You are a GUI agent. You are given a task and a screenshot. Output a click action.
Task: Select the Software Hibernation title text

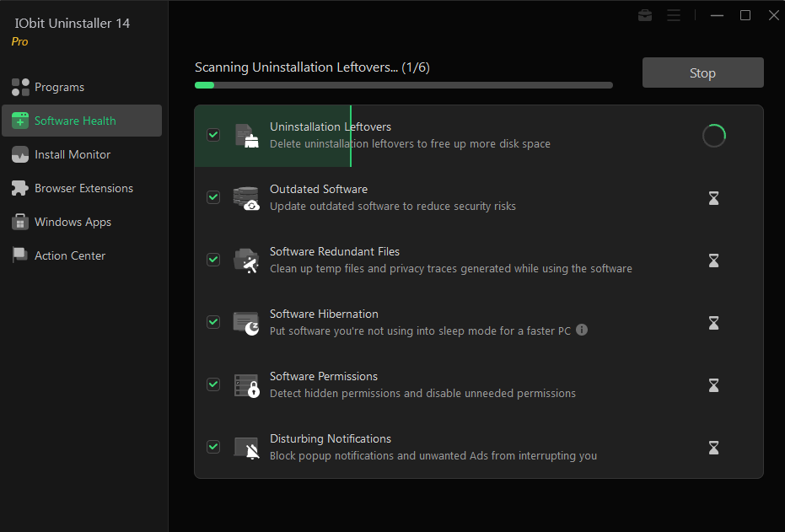[324, 314]
